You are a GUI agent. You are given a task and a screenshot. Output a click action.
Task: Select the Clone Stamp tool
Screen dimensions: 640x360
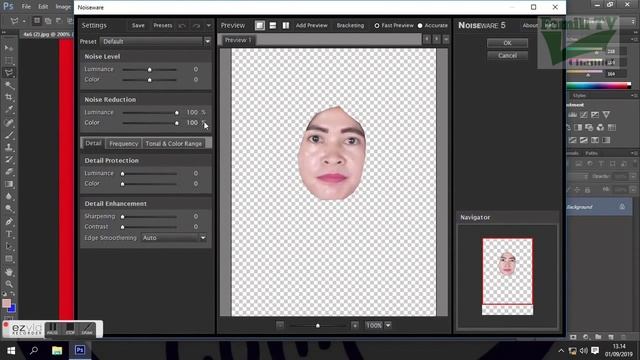click(x=9, y=147)
